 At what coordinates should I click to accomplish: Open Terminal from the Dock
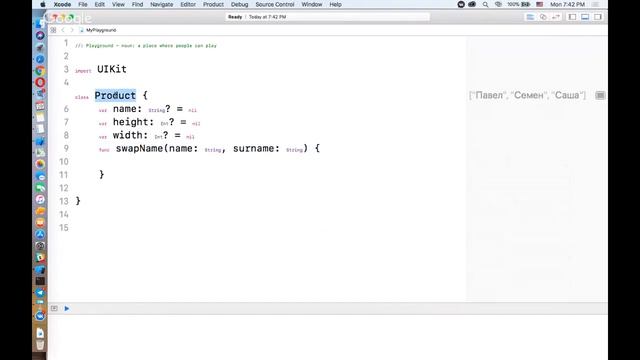click(40, 281)
